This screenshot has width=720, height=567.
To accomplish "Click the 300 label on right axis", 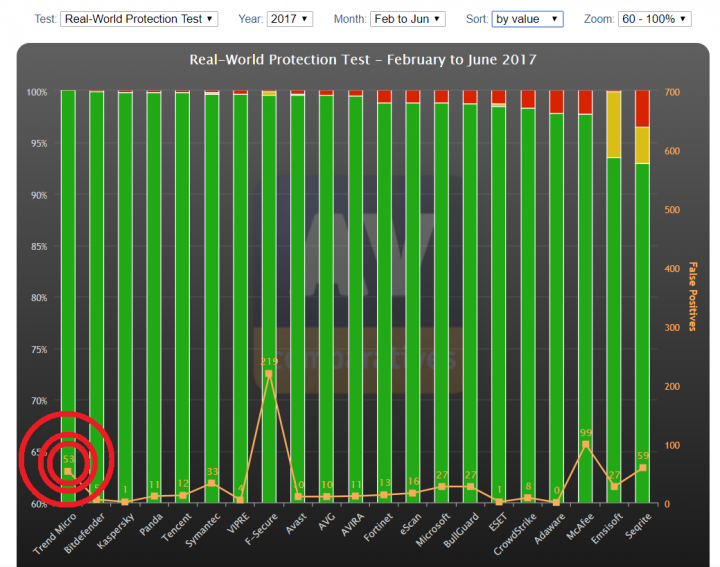I will [672, 327].
